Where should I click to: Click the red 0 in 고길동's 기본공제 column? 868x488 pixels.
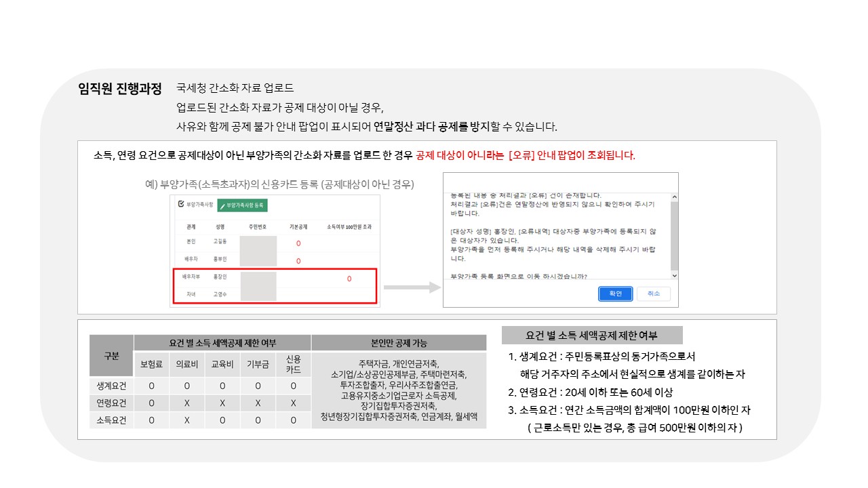pyautogui.click(x=298, y=243)
